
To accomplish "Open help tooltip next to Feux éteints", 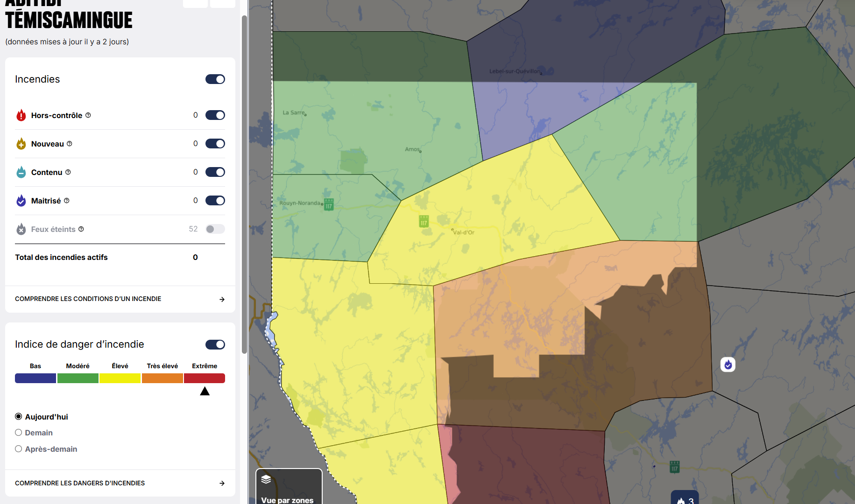I will tap(81, 229).
